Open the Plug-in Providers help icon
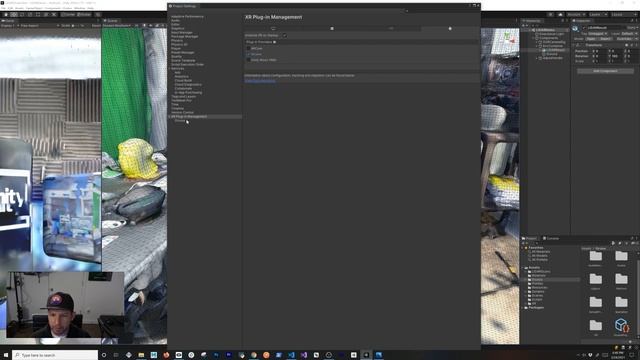Screen dimensions: 640x360 tap(274, 42)
